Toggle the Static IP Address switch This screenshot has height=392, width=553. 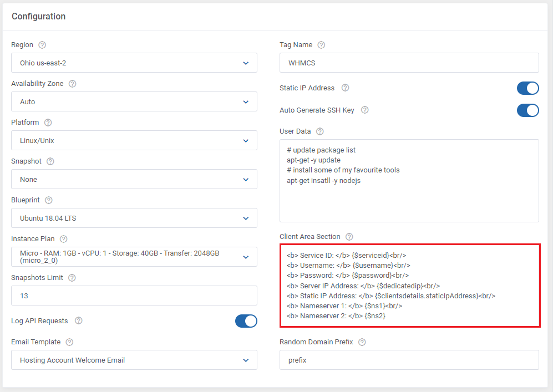[x=528, y=88]
